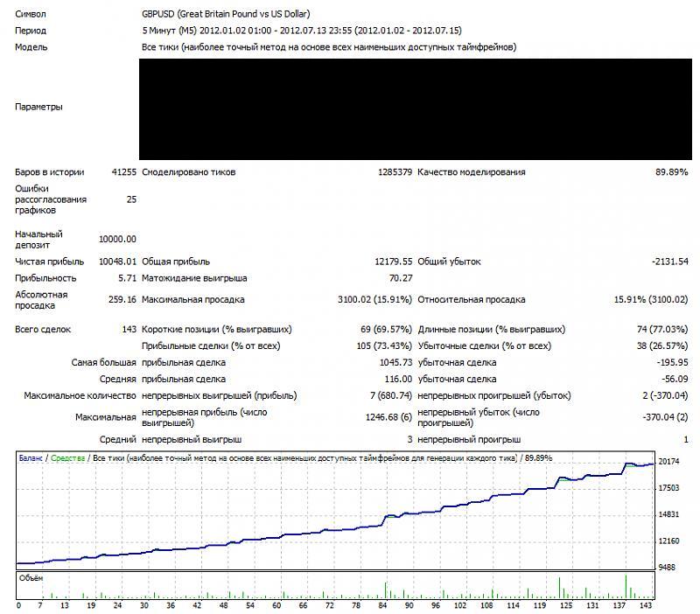The width and height of the screenshot is (700, 614).
Task: Click the Смоделировано тиков value 1285379
Action: 395,171
